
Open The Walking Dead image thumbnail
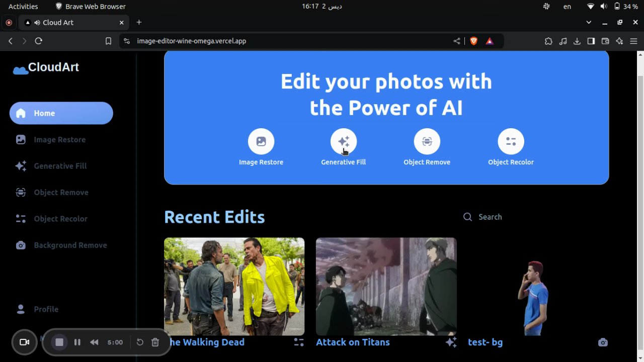pos(234,287)
